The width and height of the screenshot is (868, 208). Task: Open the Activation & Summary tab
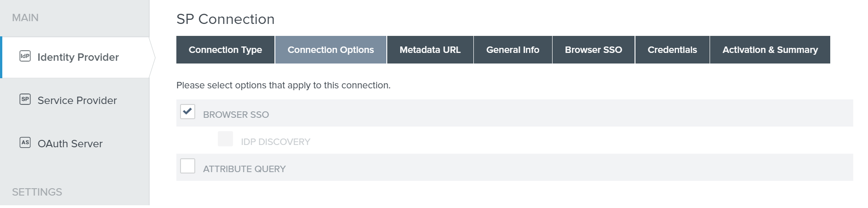click(x=769, y=50)
